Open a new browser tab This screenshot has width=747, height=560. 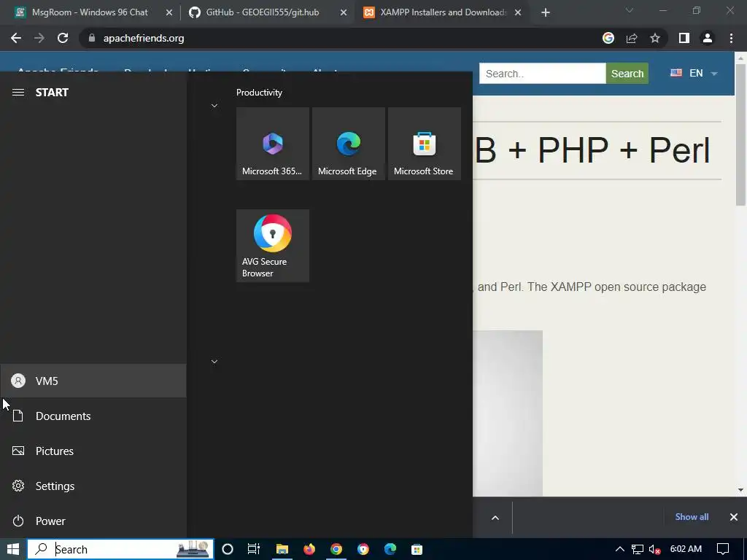(x=546, y=13)
